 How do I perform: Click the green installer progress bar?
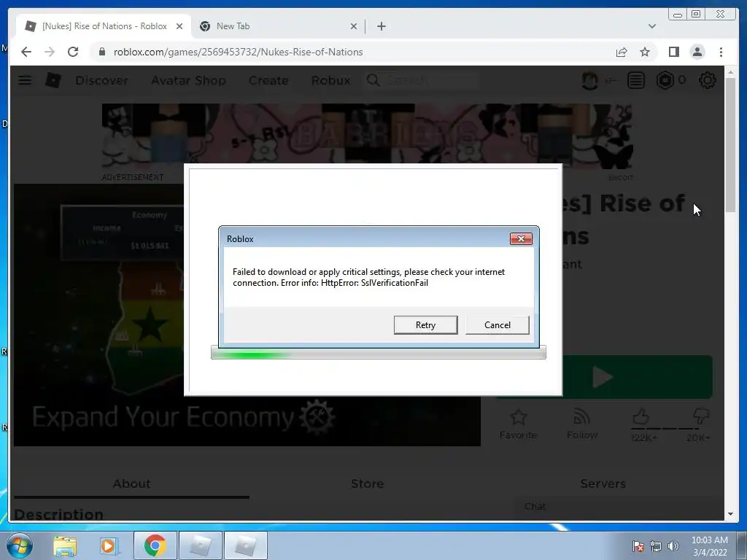coord(379,354)
